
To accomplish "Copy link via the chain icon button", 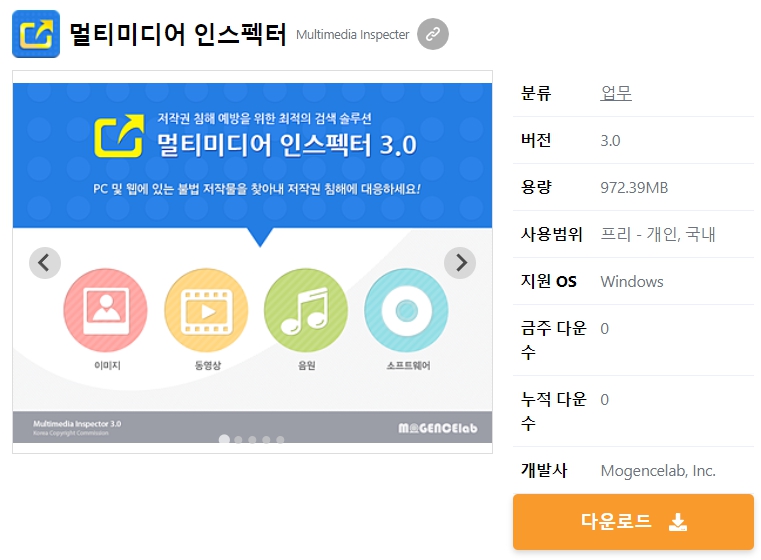I will [x=433, y=34].
